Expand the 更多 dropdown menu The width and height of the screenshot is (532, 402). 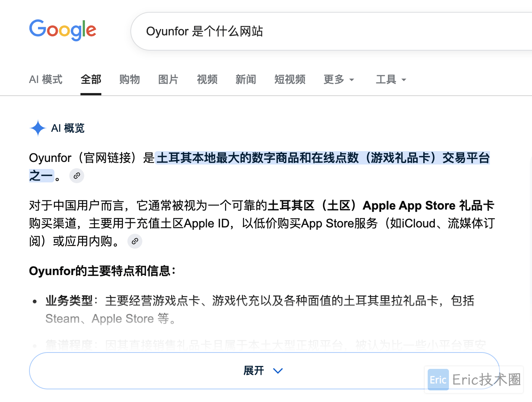(x=339, y=79)
